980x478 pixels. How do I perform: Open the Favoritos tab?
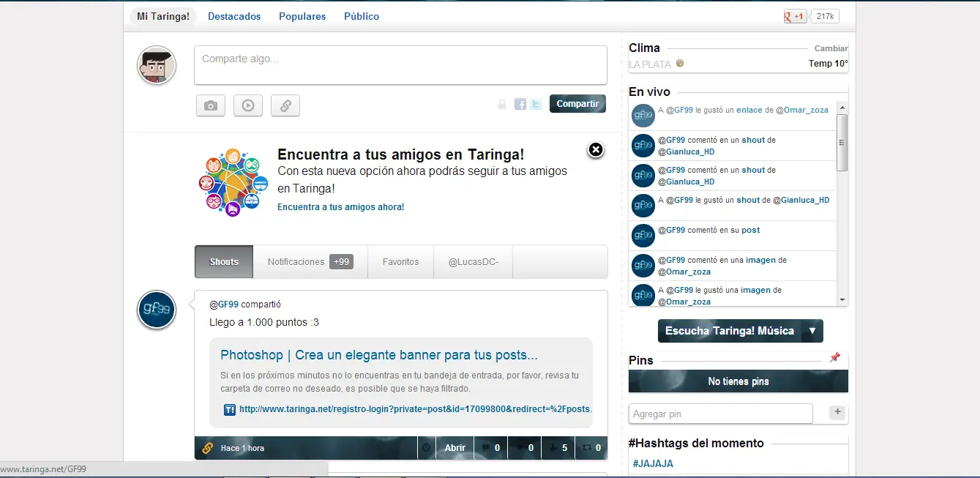pos(401,261)
